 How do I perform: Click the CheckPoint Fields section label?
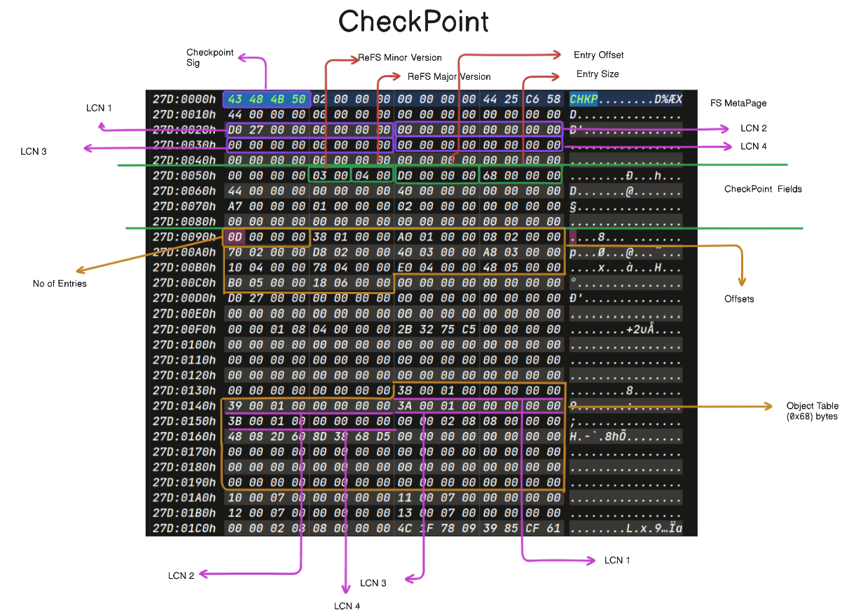[763, 189]
